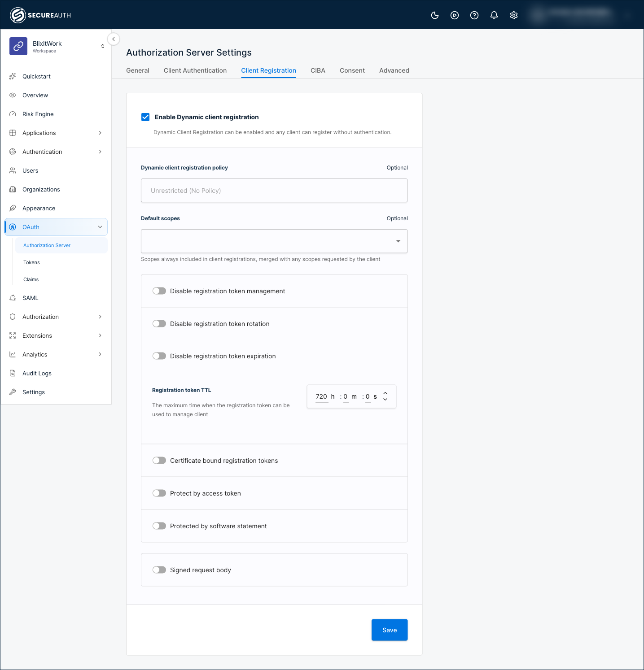644x670 pixels.
Task: Click the Save button
Action: pyautogui.click(x=390, y=630)
